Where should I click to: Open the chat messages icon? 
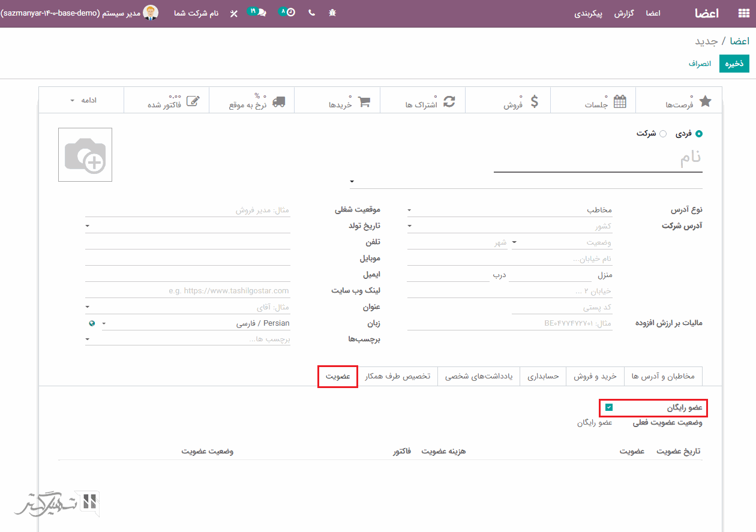262,13
